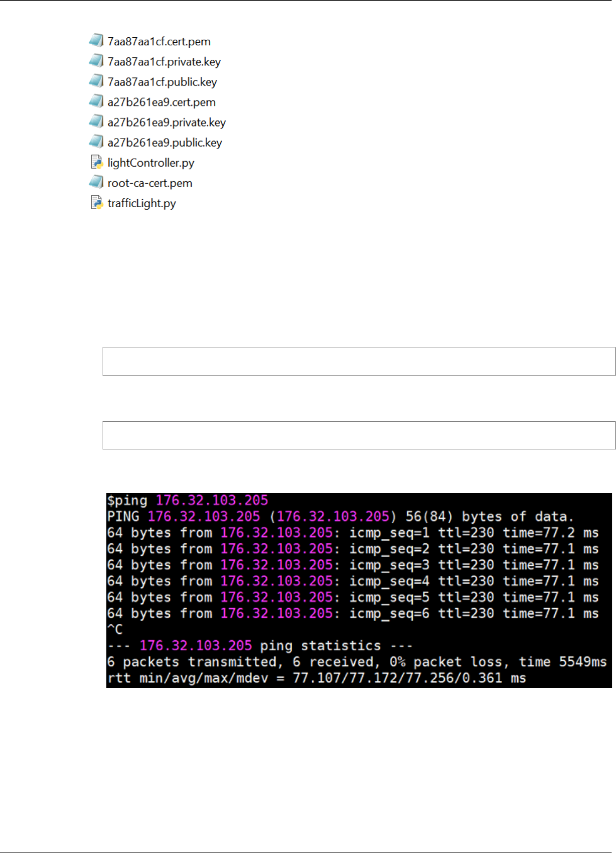Click the terminal line with icmp_seq=4

[353, 582]
